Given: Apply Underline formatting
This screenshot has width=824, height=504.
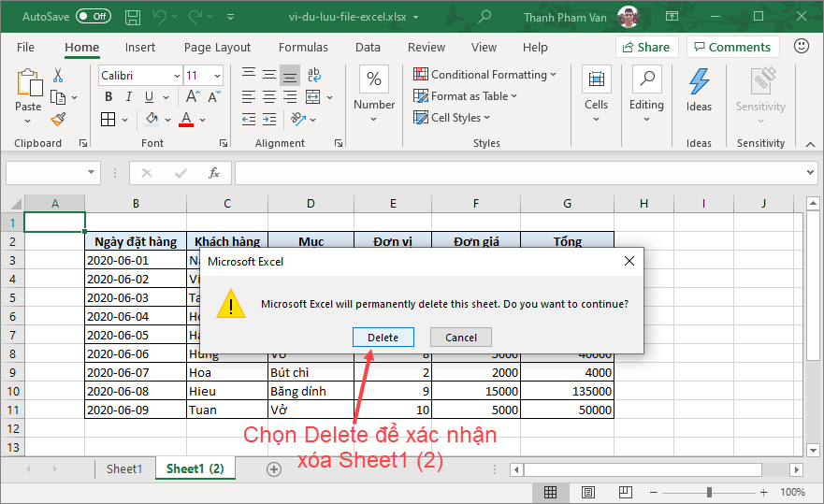Looking at the screenshot, I should [x=150, y=96].
